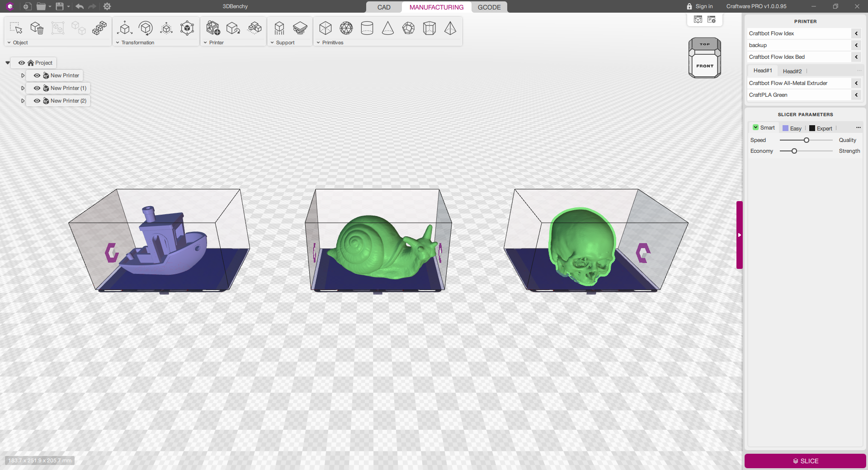
Task: Hide New Printer (1) using eye icon
Action: 37,88
